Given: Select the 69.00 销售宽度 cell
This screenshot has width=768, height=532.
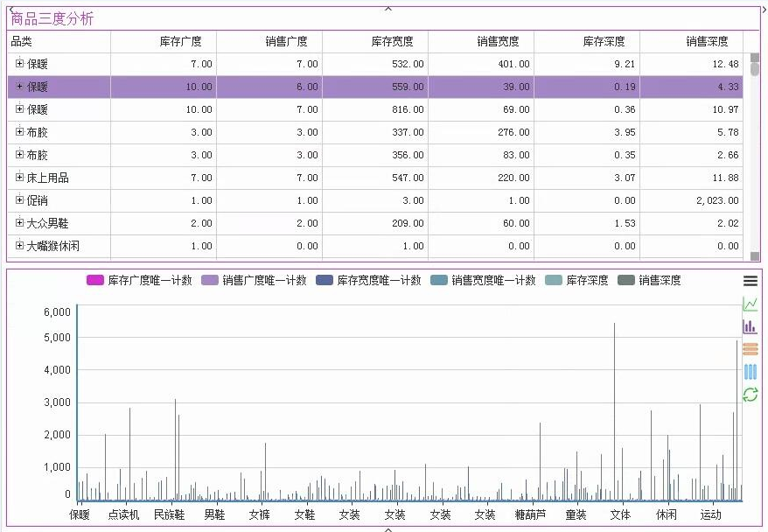Looking at the screenshot, I should [481, 109].
